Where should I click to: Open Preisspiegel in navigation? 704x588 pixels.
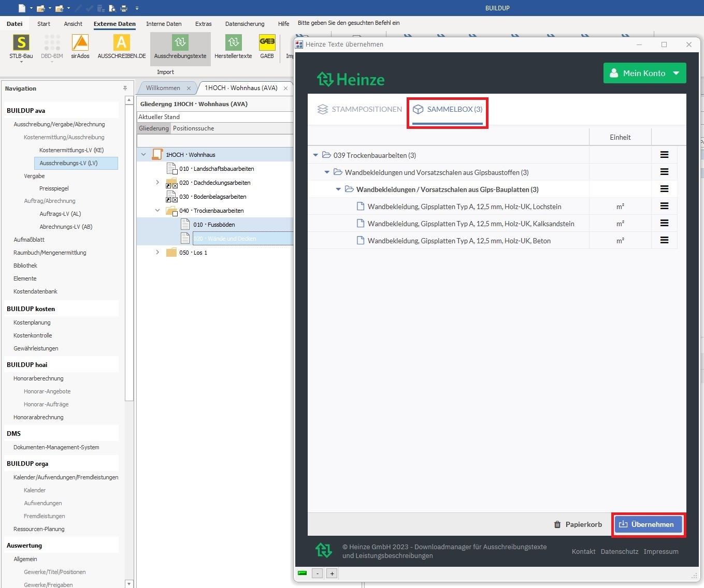tap(54, 188)
